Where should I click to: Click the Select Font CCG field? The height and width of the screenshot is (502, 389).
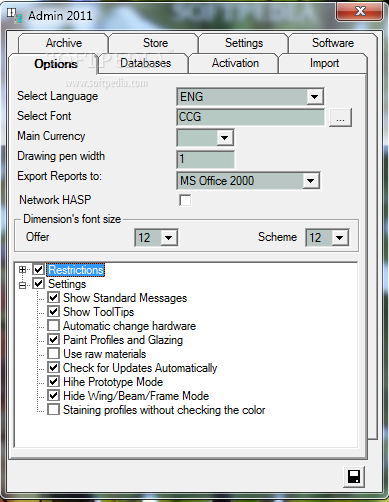pos(250,117)
